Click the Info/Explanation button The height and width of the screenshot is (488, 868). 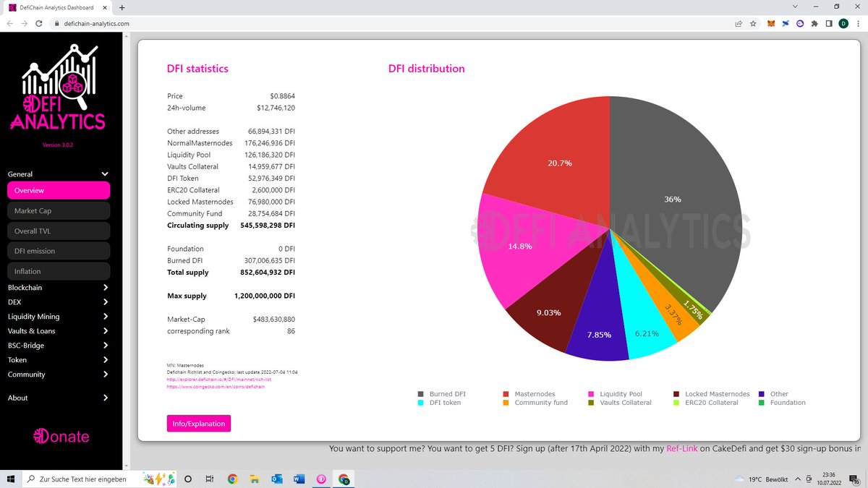[199, 423]
